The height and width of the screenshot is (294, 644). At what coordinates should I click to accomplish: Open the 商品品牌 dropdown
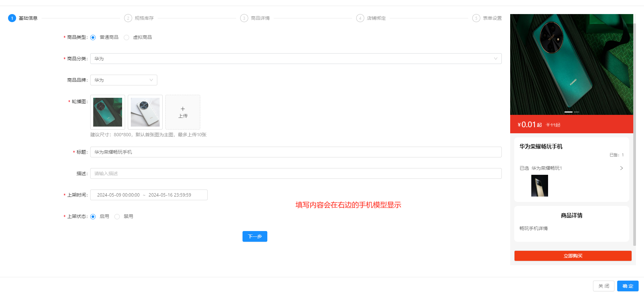(123, 80)
